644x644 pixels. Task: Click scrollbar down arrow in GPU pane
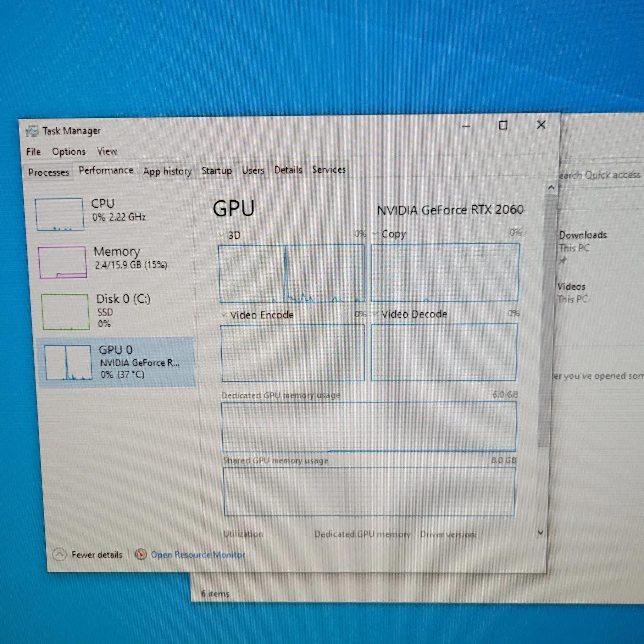[x=541, y=533]
